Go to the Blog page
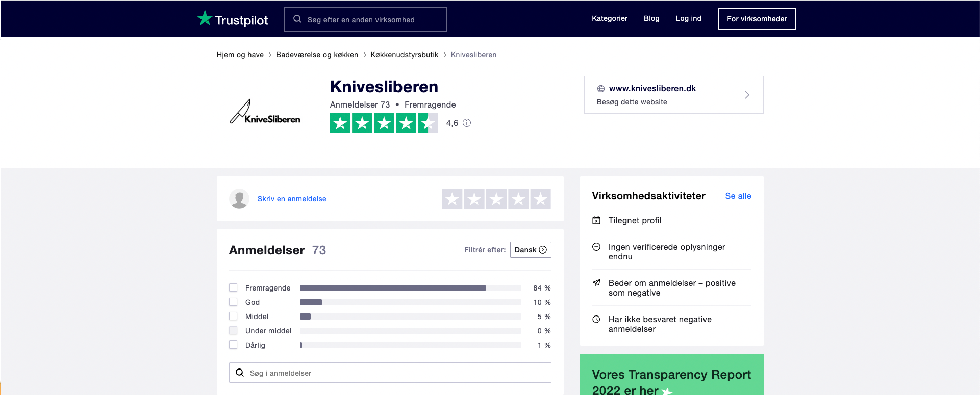The height and width of the screenshot is (395, 980). click(651, 18)
